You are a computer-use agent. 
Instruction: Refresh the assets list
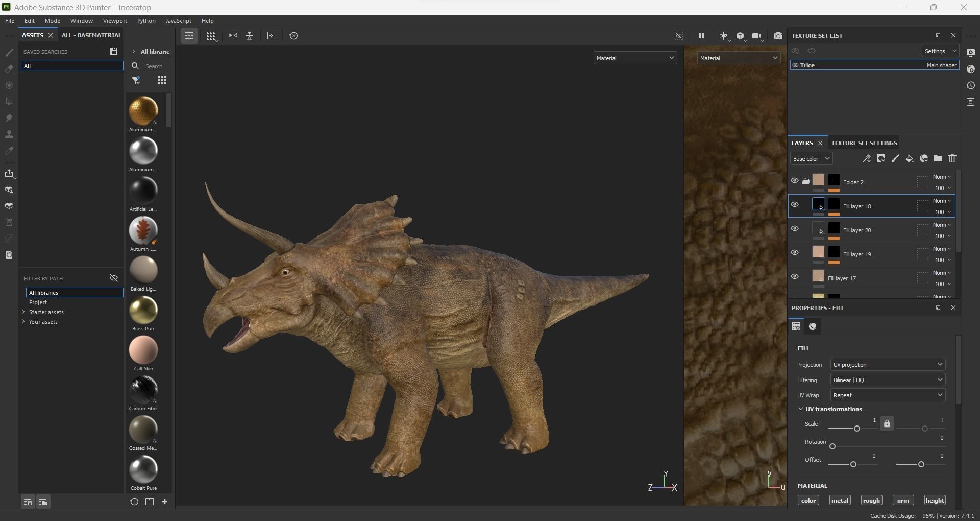coord(134,502)
